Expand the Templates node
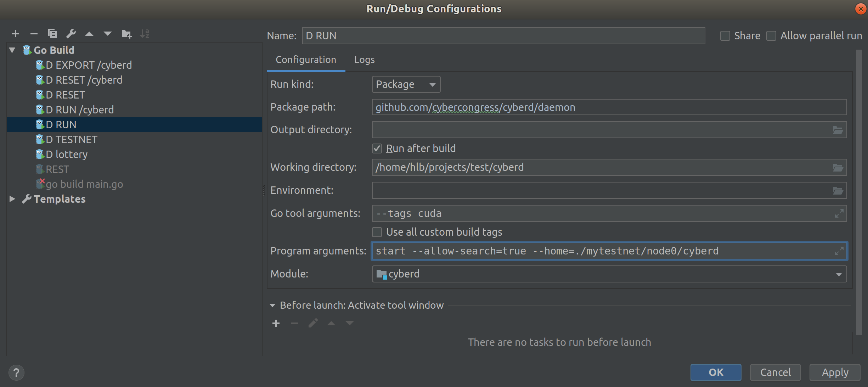The width and height of the screenshot is (868, 387). [x=12, y=199]
